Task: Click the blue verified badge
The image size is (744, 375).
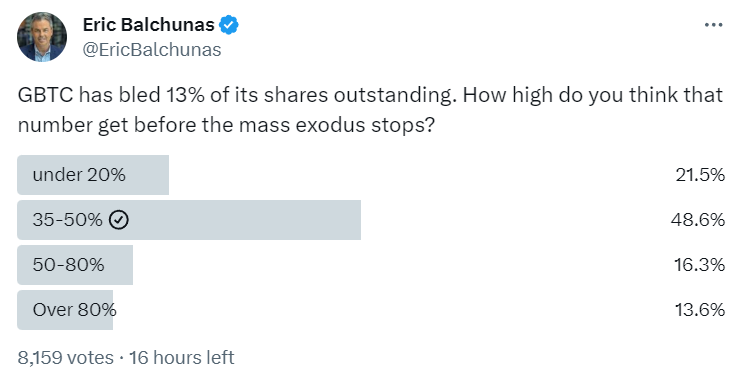Action: [x=229, y=25]
